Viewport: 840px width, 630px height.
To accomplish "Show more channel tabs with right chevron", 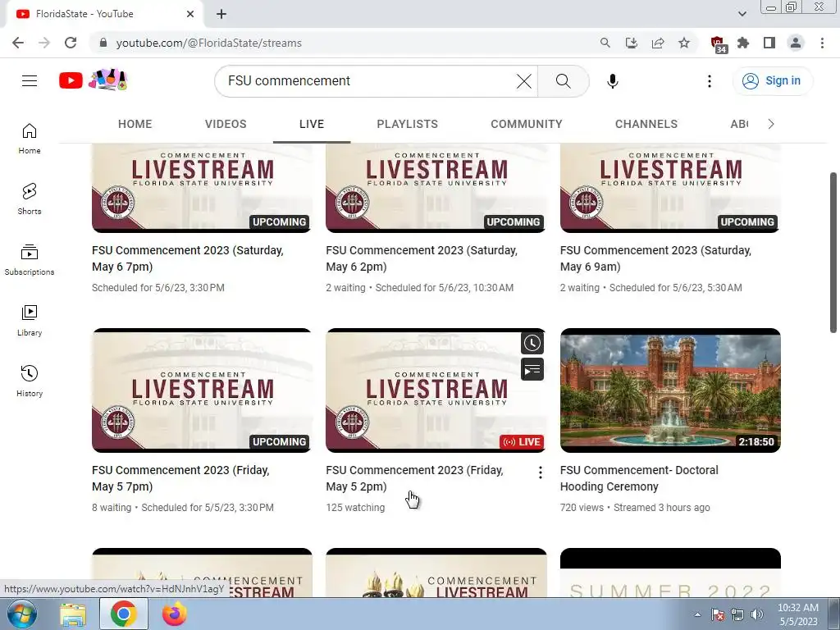I will tap(771, 124).
